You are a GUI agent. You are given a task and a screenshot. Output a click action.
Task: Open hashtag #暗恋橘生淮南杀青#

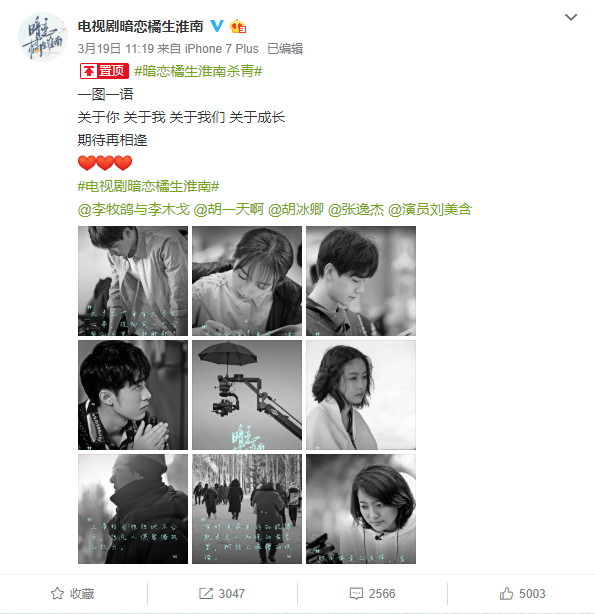pyautogui.click(x=198, y=71)
